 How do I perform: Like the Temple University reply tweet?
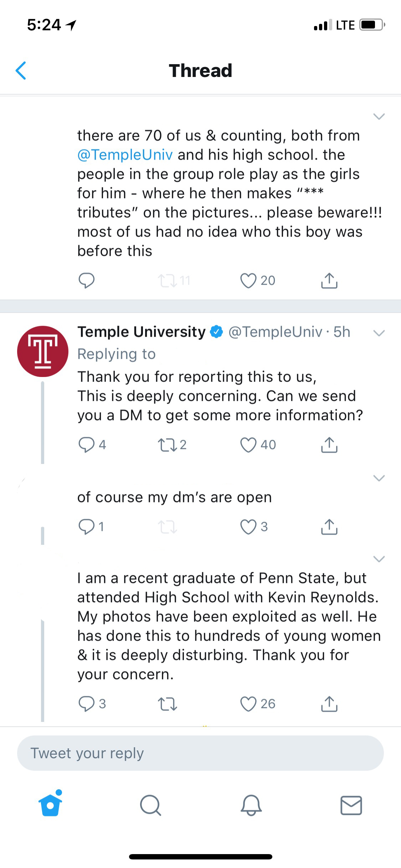(248, 445)
